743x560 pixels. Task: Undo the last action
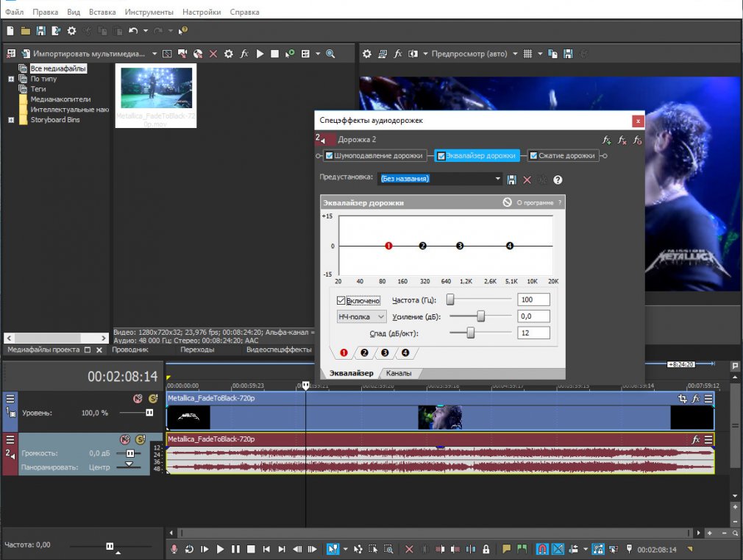coord(133,31)
